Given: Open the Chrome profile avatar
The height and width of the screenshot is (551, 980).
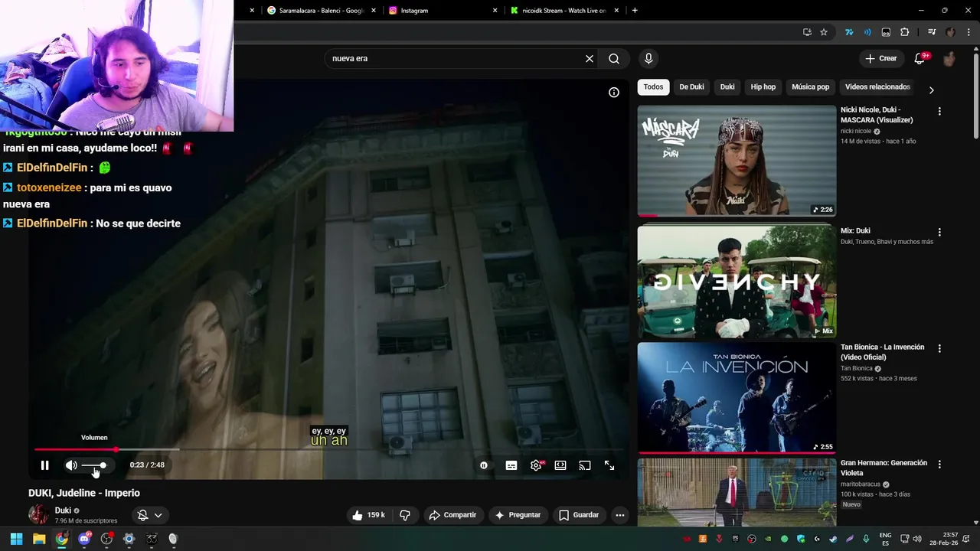Looking at the screenshot, I should 950,32.
